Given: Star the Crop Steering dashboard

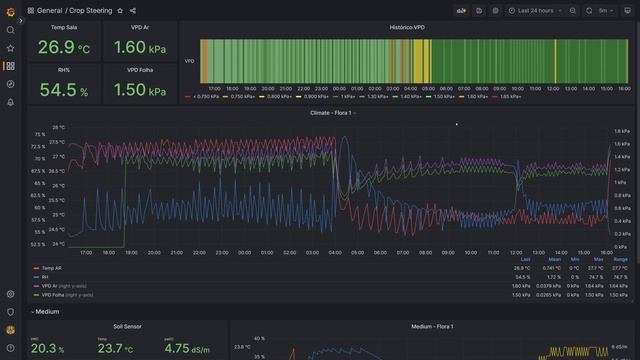Looking at the screenshot, I should (120, 11).
